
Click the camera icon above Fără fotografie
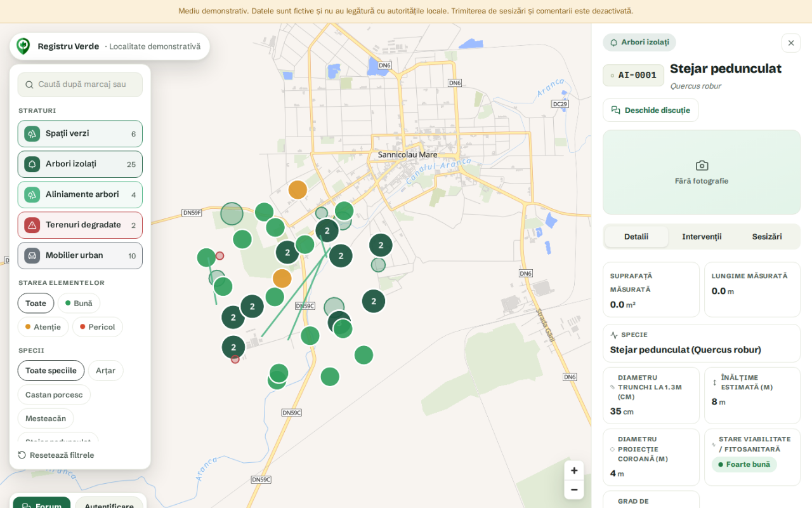point(702,166)
